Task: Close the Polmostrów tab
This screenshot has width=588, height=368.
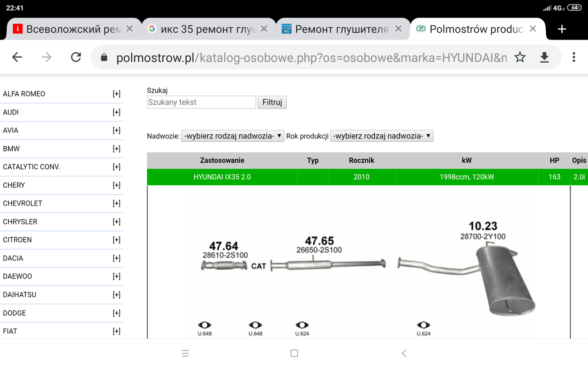Action: coord(533,29)
